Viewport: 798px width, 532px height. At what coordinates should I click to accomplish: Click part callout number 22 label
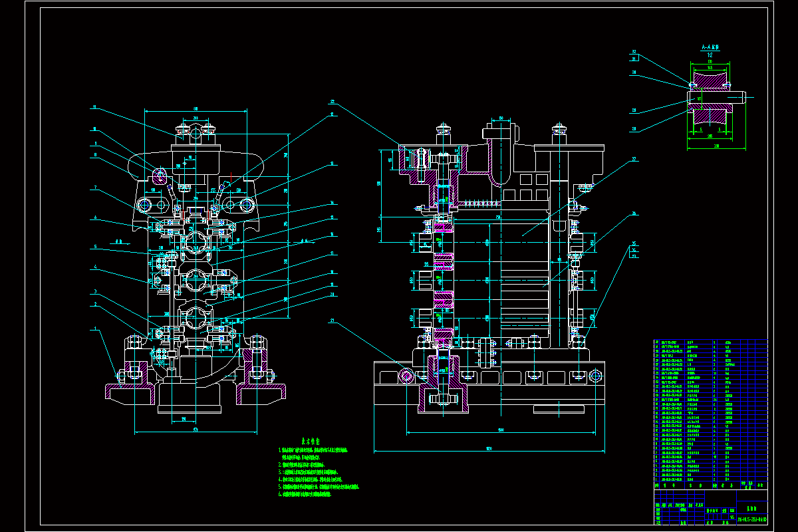click(331, 102)
